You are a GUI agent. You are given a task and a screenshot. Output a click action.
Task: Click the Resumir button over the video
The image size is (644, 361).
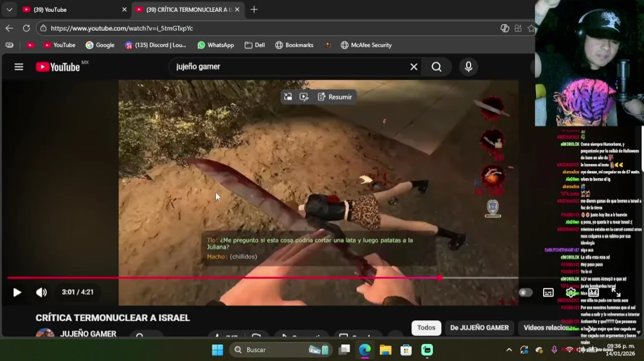(x=335, y=97)
